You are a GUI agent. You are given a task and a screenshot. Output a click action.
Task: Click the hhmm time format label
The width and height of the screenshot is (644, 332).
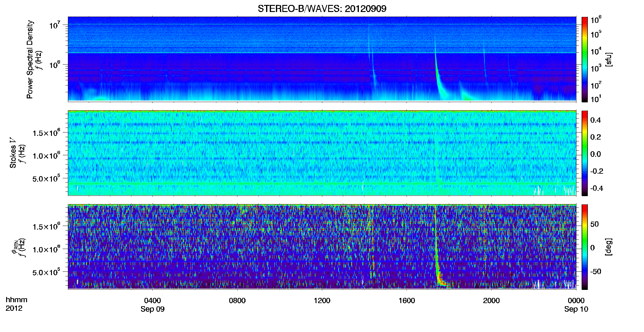coord(17,300)
